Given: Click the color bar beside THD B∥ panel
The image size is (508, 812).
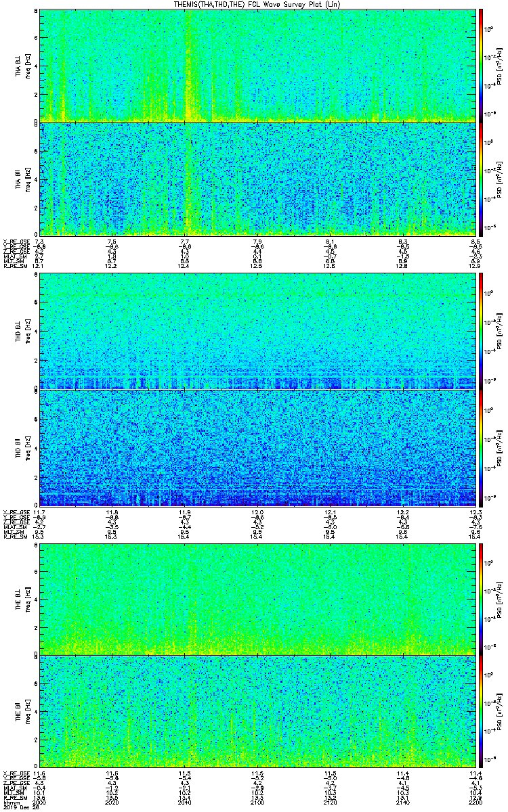Looking at the screenshot, I should coord(481,448).
